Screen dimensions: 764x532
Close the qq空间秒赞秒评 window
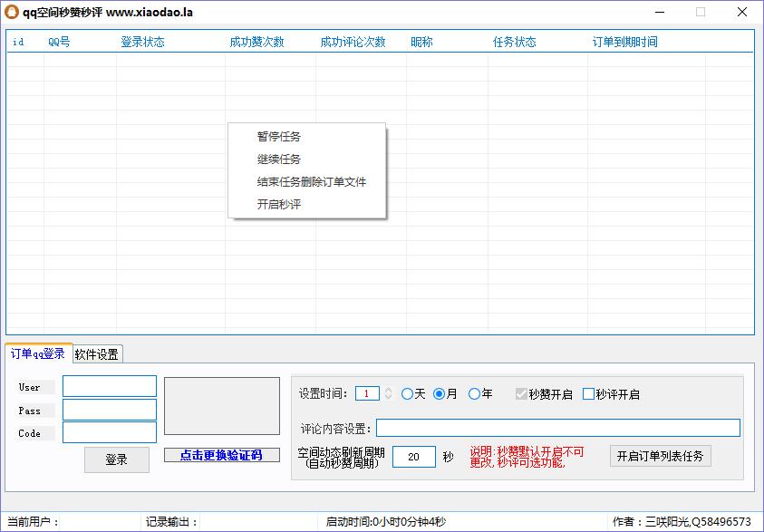pos(742,12)
